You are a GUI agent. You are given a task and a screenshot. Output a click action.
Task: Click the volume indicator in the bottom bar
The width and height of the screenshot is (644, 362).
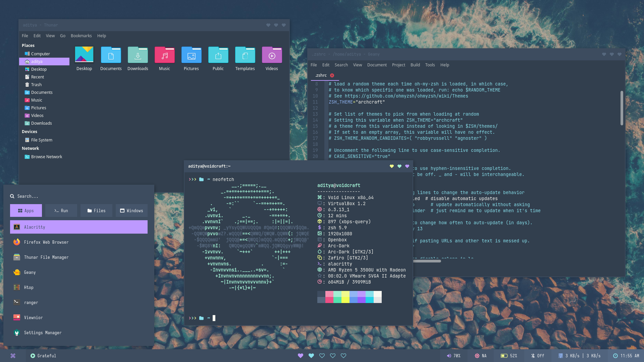[453, 356]
